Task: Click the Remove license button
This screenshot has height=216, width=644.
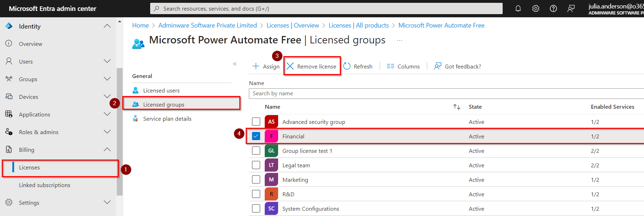Action: pyautogui.click(x=312, y=66)
